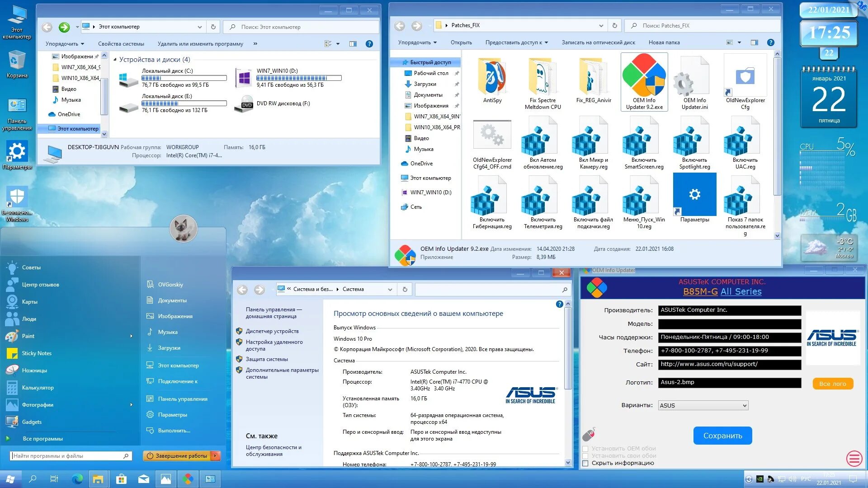
Task: Open OEM Info Updater 9.2.exe file
Action: pos(644,76)
